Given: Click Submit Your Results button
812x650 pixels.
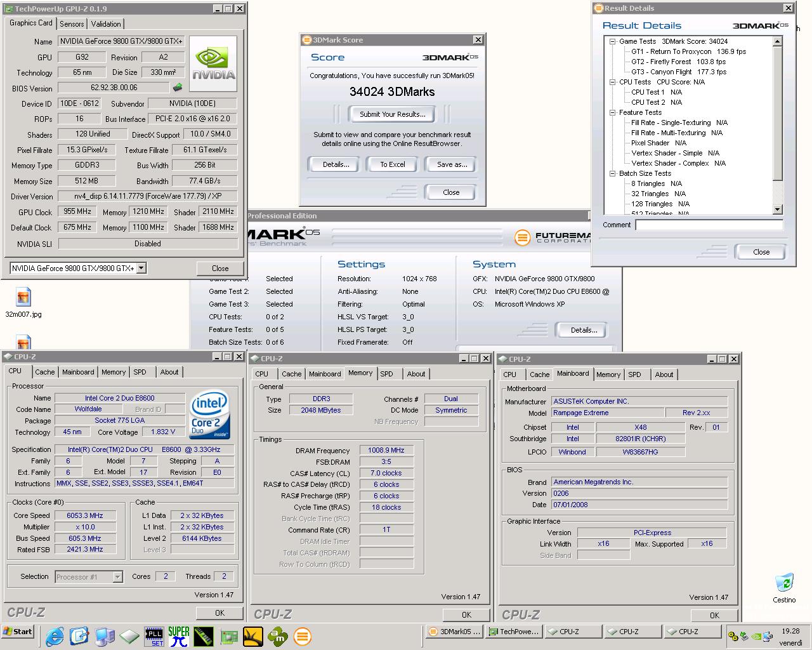Looking at the screenshot, I should pos(393,114).
